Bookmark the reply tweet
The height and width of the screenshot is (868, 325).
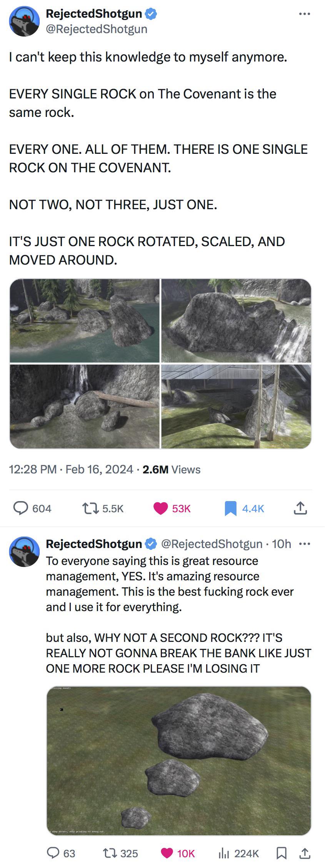click(282, 853)
